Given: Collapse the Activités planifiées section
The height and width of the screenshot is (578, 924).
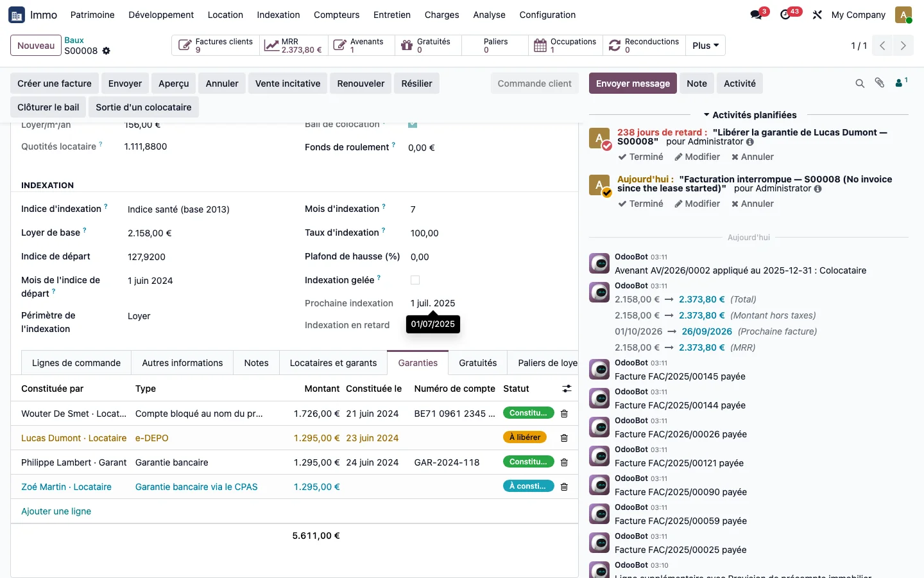Looking at the screenshot, I should click(x=750, y=115).
